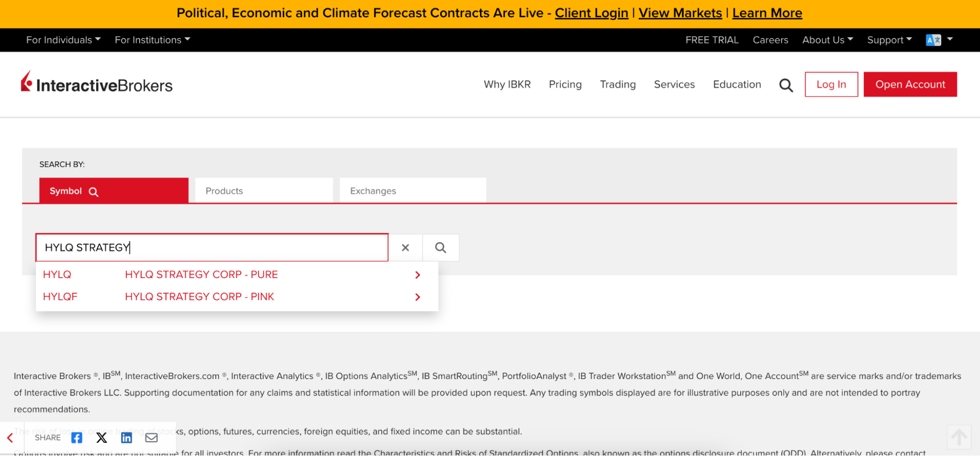Open language dropdown caret
980x456 pixels.
pos(950,39)
